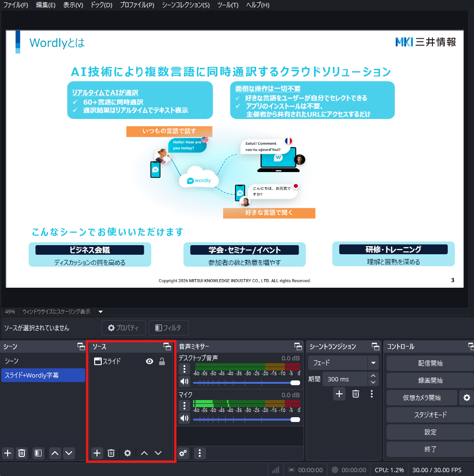
Task: Add a new source with plus icon
Action: [97, 453]
